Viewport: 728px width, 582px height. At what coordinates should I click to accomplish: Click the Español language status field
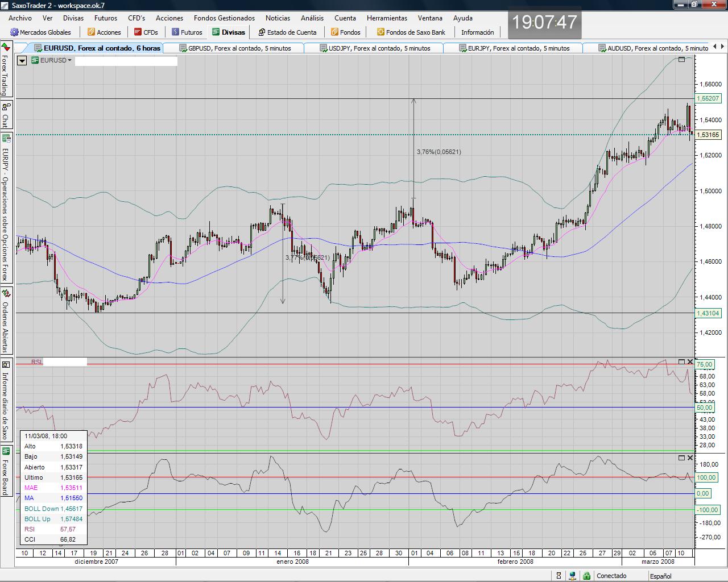pos(660,576)
